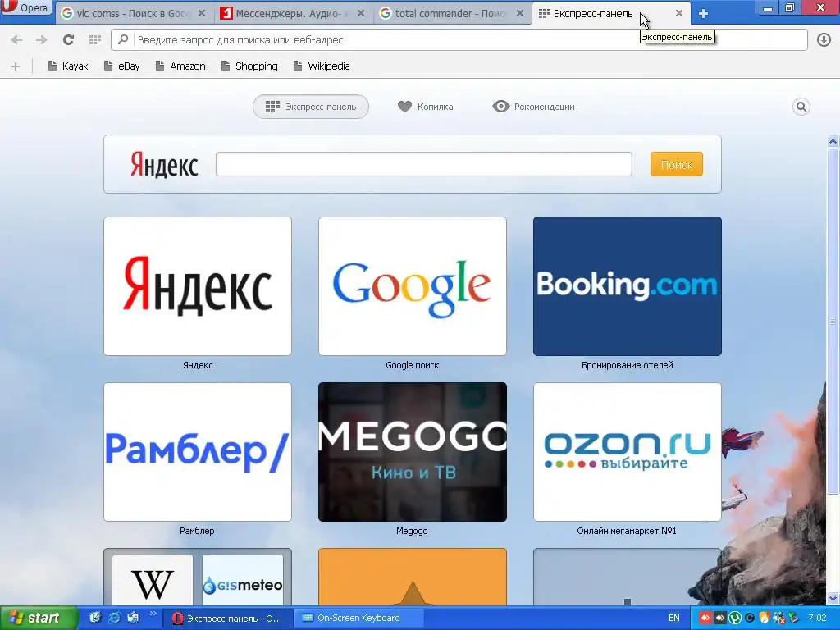The width and height of the screenshot is (840, 630).
Task: Go back with the back arrow
Action: click(16, 39)
